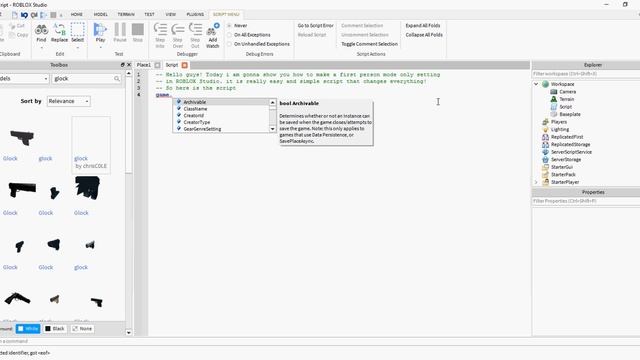Screen dimensions: 640x360
Task: Click Toggle Comment Selection
Action: click(x=369, y=44)
